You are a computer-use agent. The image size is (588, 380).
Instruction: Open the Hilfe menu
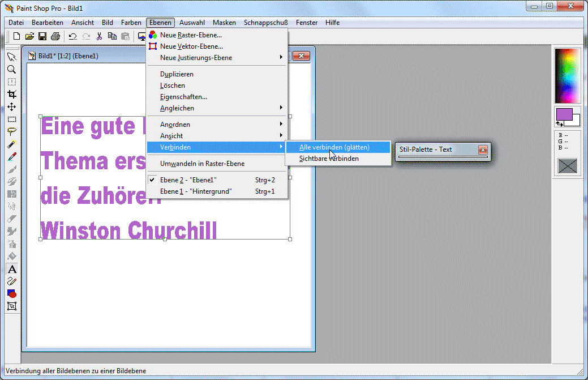pos(332,23)
